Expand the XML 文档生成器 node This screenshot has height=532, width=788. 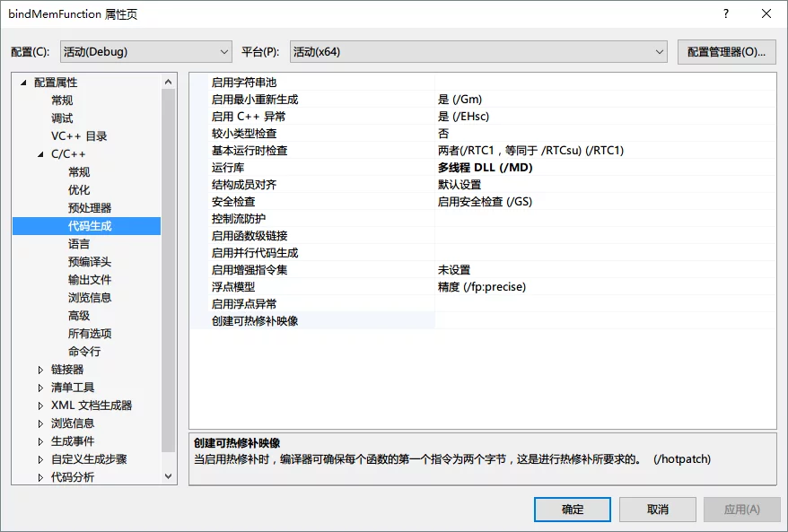point(40,406)
